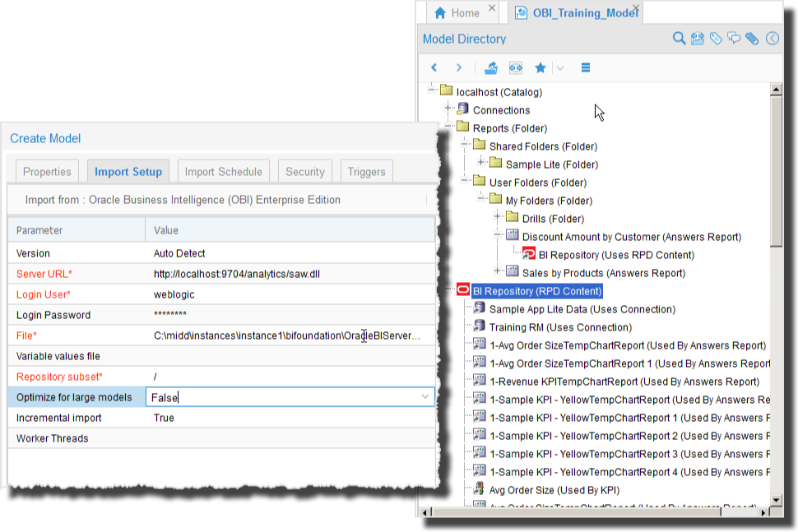Click the vertical scrollbar down arrow in tree
Viewport: 798px width, 532px height.
pyautogui.click(x=776, y=500)
